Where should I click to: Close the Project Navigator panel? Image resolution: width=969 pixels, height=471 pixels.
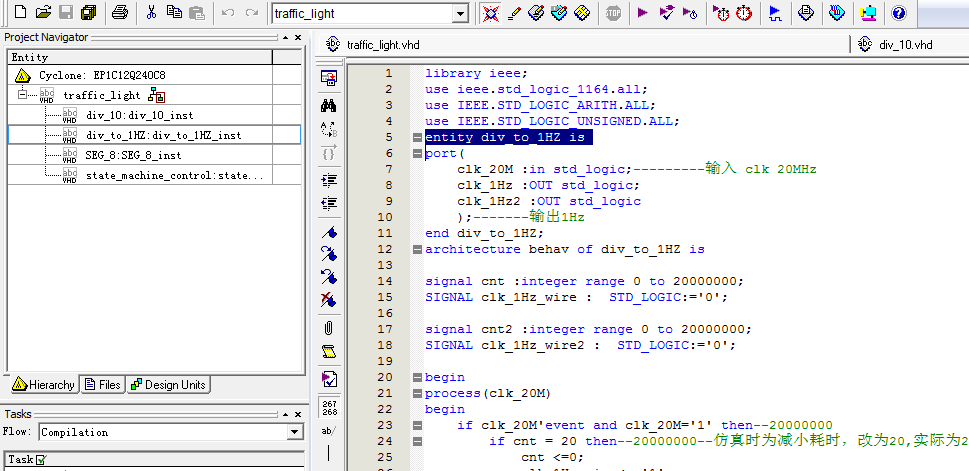[x=297, y=37]
